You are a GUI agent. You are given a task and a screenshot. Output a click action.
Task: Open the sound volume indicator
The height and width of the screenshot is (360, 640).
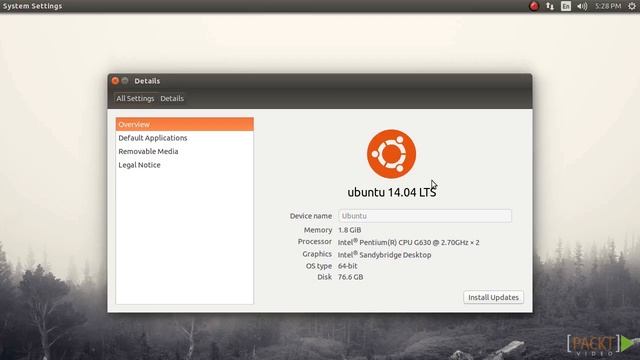coord(582,6)
